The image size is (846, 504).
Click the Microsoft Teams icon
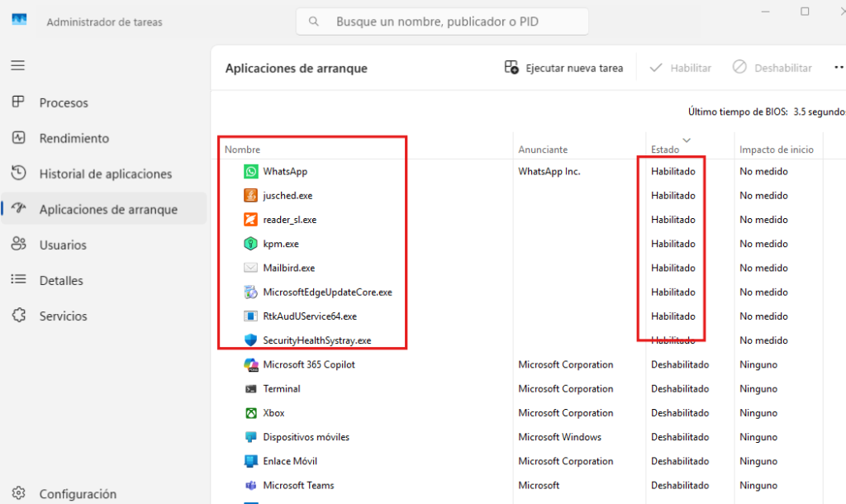(250, 485)
